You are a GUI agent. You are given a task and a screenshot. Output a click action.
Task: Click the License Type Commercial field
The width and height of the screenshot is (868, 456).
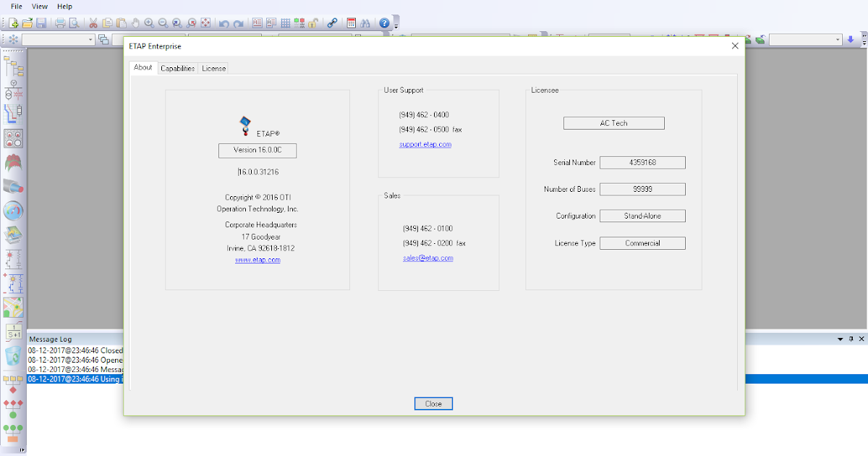(643, 243)
